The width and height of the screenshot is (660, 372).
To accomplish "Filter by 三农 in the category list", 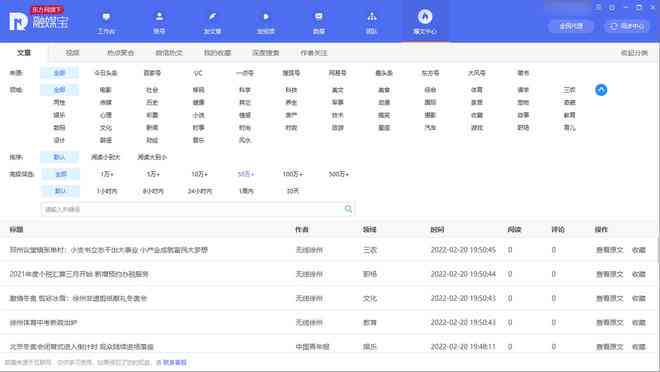I will [569, 90].
